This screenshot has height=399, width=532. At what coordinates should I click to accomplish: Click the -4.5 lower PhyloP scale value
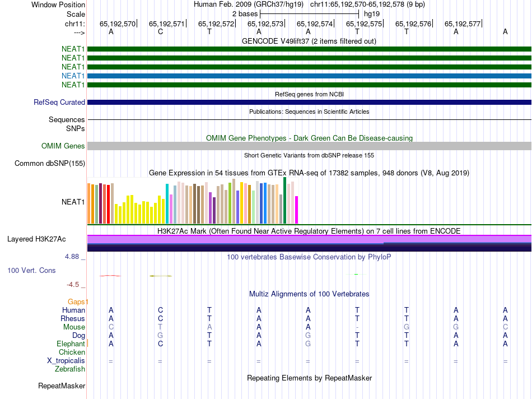point(73,285)
